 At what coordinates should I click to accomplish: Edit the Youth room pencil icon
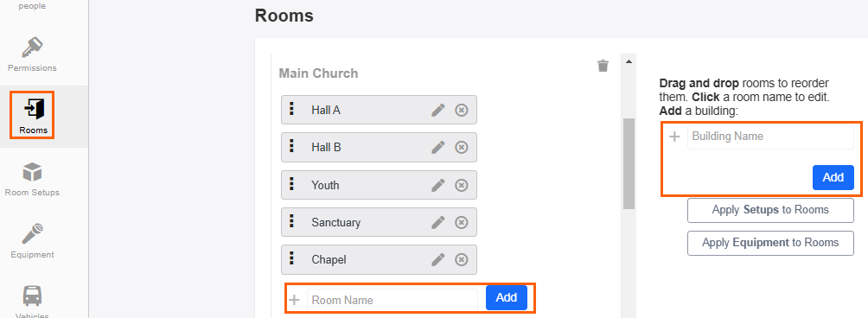[x=437, y=185]
